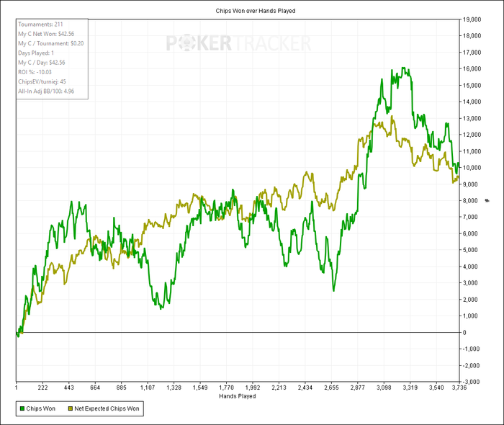The height and width of the screenshot is (425, 504).
Task: Click the 19,000 y-axis value
Action: point(472,19)
